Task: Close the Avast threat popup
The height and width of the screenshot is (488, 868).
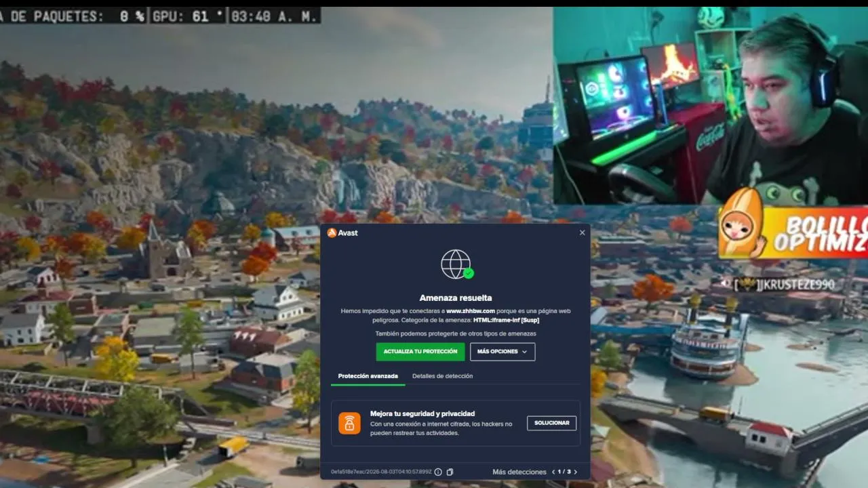Action: click(x=582, y=232)
